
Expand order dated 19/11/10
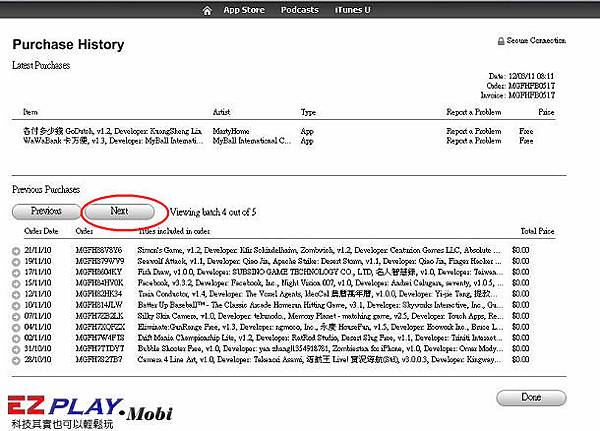[x=16, y=262]
